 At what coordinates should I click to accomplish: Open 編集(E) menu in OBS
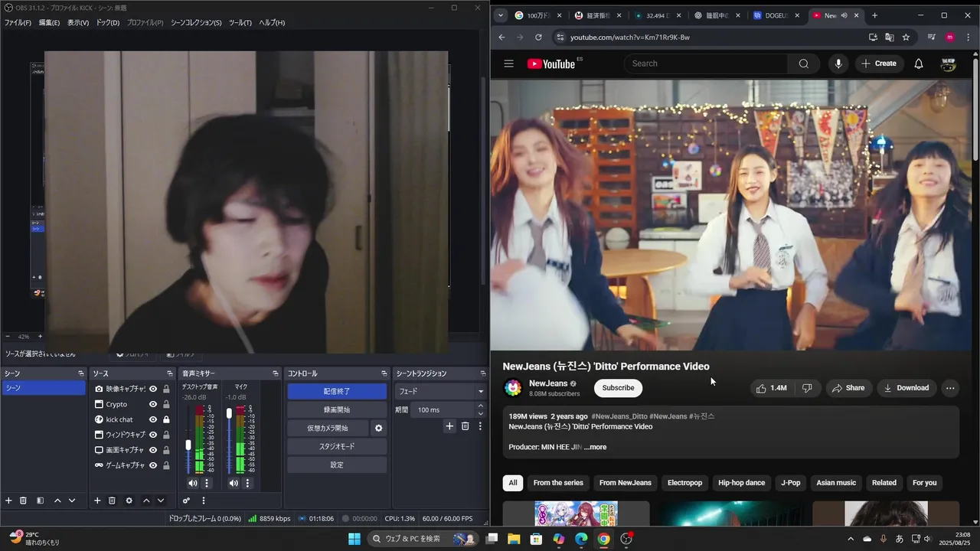pyautogui.click(x=49, y=23)
